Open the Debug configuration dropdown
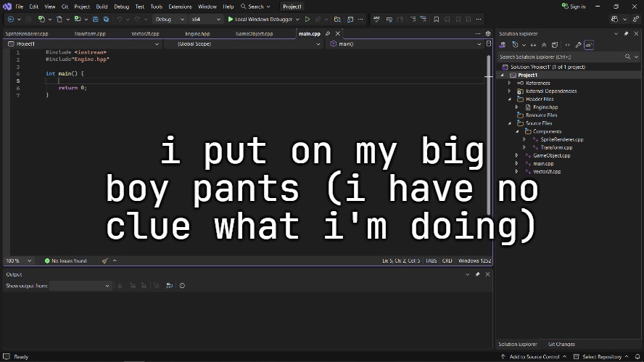 pyautogui.click(x=169, y=20)
